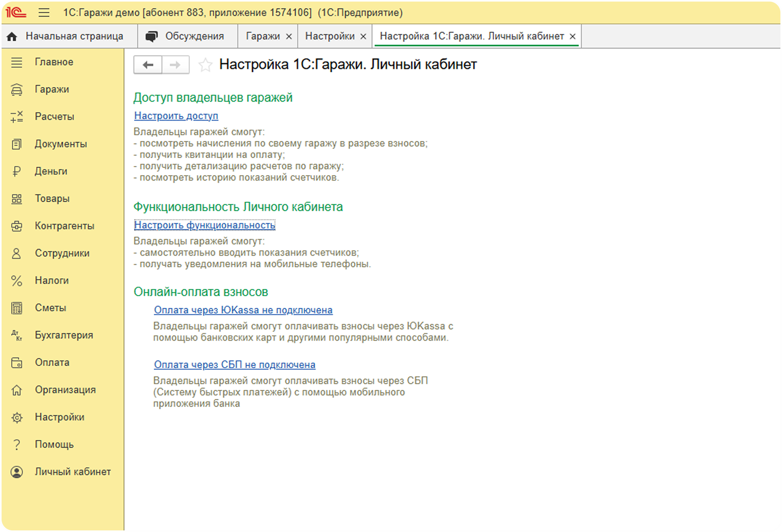
Task: Open Настройки gear icon in sidebar
Action: point(17,418)
